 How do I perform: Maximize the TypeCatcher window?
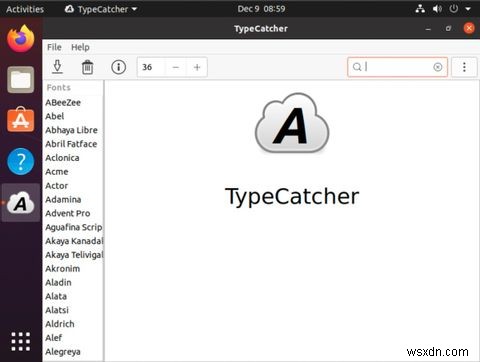click(448, 28)
